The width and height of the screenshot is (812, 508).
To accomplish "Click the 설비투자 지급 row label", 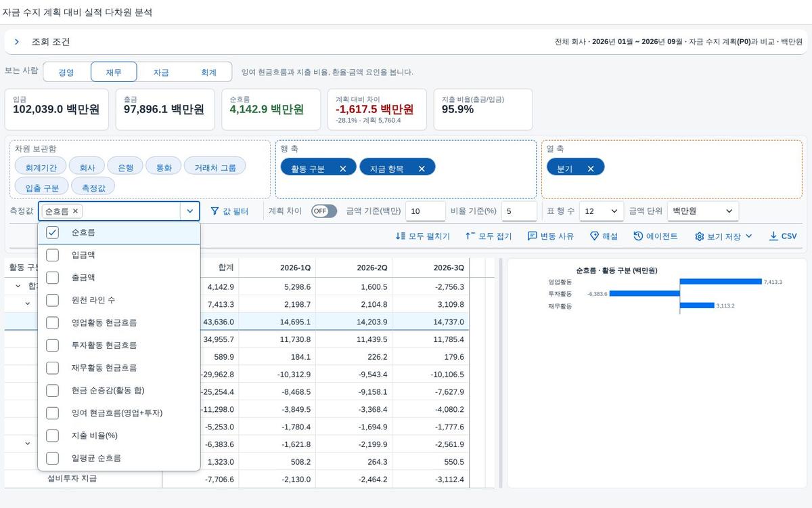I will [x=72, y=479].
